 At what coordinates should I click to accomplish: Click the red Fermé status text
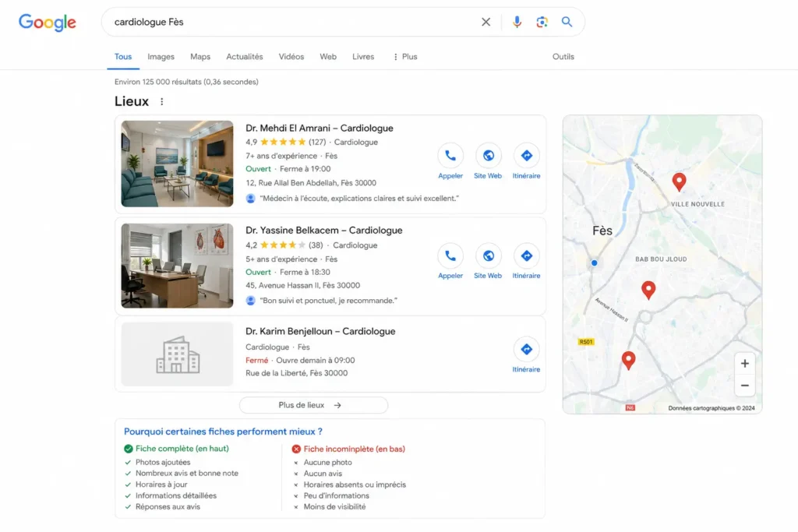pyautogui.click(x=256, y=360)
